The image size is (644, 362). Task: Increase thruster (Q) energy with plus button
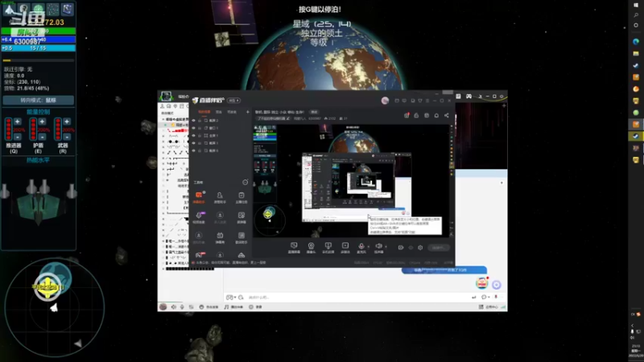pos(18,121)
